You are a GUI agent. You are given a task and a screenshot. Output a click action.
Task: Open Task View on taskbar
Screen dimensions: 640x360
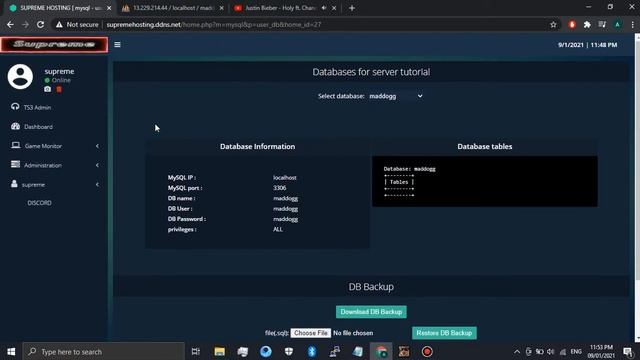click(196, 351)
